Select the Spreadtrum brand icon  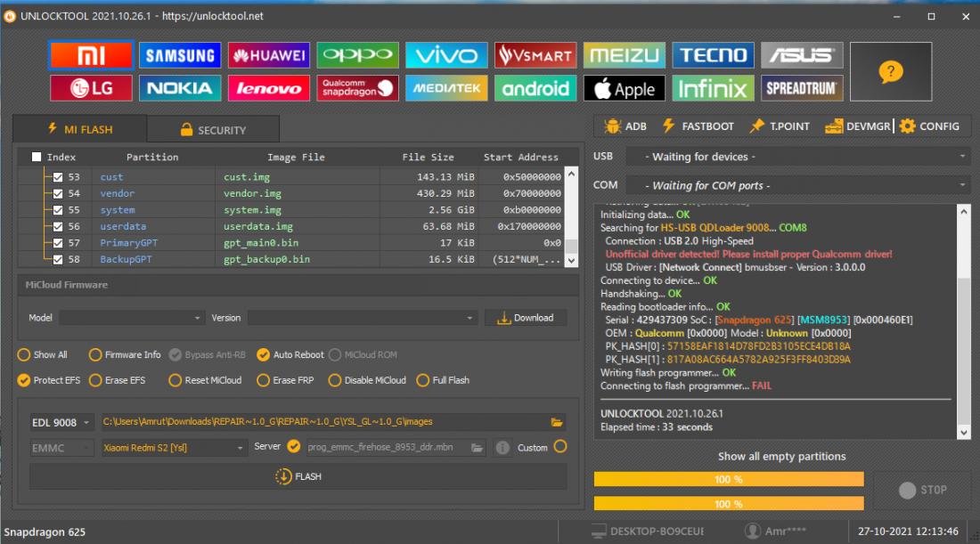click(x=802, y=88)
